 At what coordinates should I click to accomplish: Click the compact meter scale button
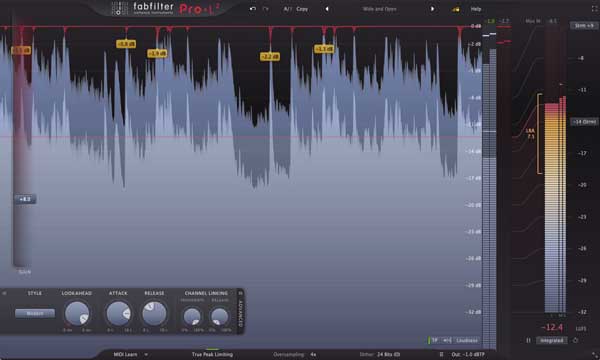tap(447, 340)
